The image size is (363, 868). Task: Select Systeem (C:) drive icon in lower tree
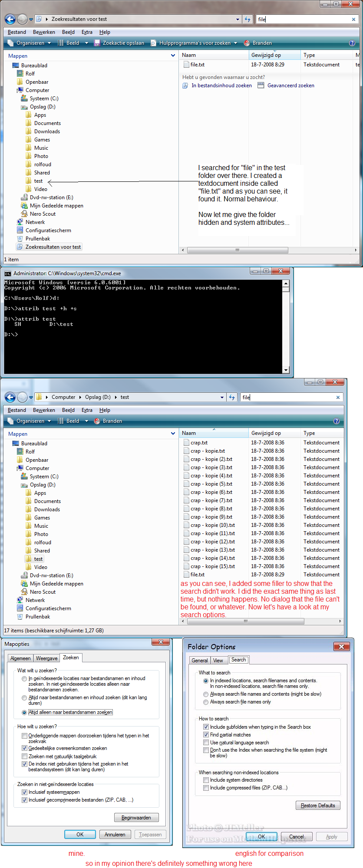(x=24, y=477)
